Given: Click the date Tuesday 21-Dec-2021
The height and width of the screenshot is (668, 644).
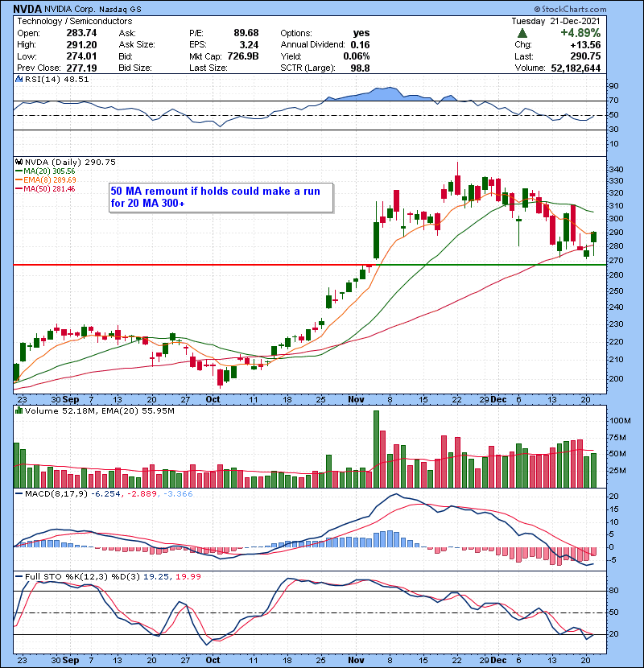Looking at the screenshot, I should (555, 21).
